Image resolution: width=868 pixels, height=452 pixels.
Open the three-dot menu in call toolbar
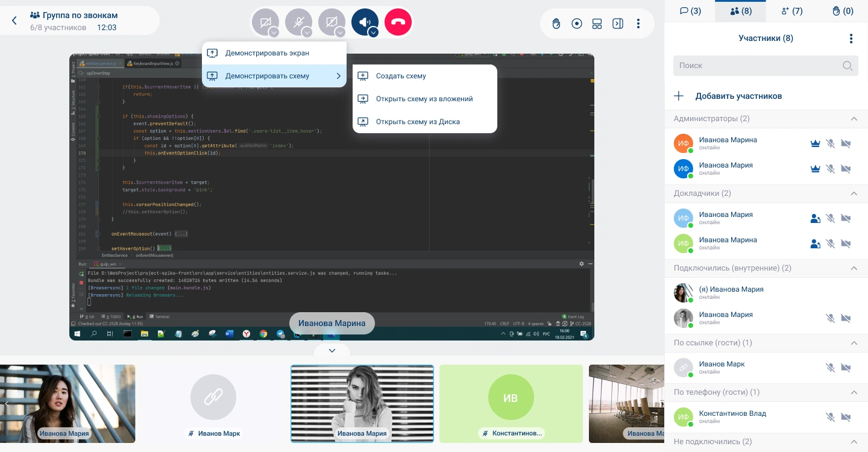point(638,24)
